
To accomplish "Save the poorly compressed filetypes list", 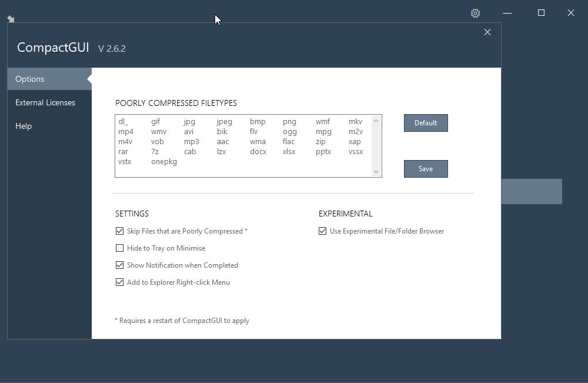I will (426, 169).
